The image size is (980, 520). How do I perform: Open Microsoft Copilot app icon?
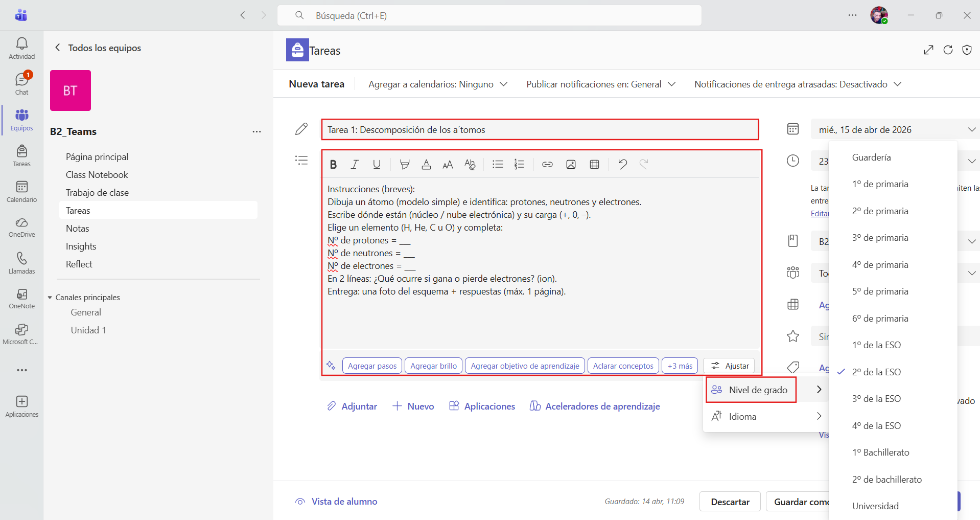click(21, 334)
